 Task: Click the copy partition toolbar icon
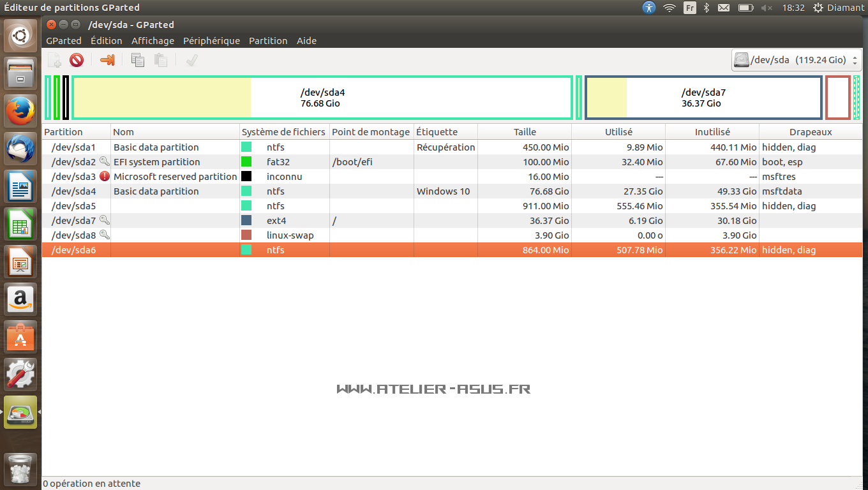[137, 60]
